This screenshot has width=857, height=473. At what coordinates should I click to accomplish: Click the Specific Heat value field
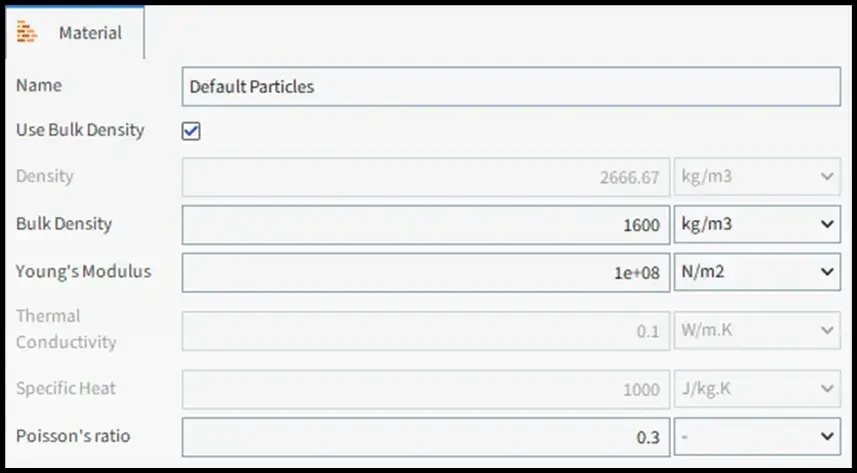point(426,389)
